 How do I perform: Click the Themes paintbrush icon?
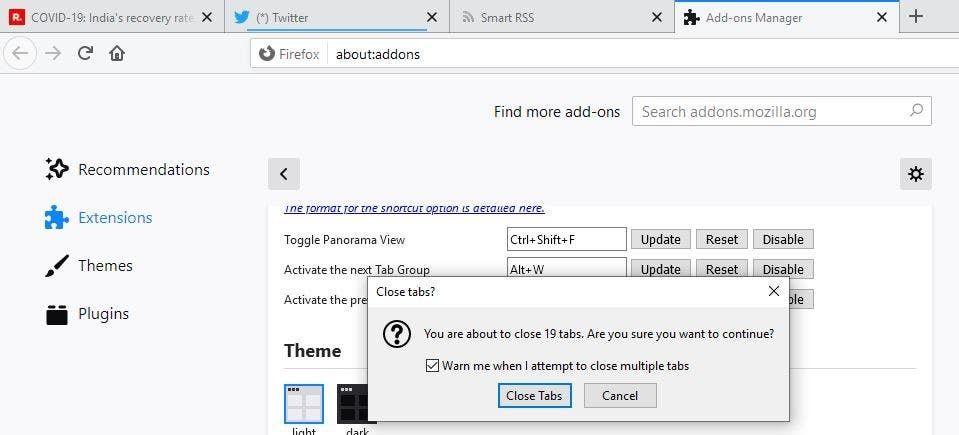tap(57, 266)
